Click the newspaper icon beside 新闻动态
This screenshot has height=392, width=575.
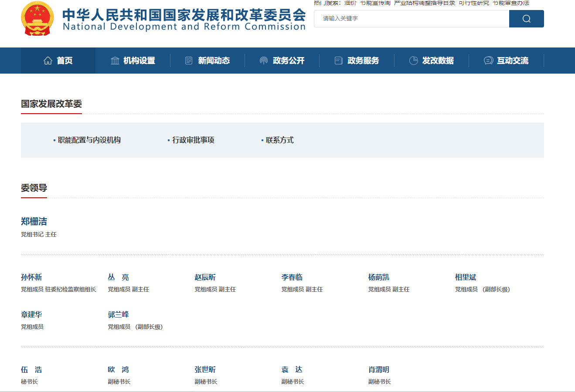pyautogui.click(x=189, y=61)
